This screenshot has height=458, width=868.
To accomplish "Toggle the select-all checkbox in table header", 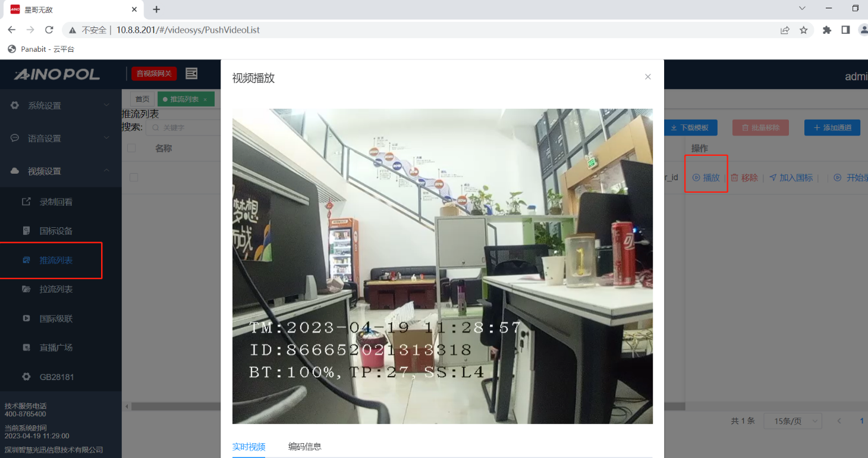I will [132, 148].
